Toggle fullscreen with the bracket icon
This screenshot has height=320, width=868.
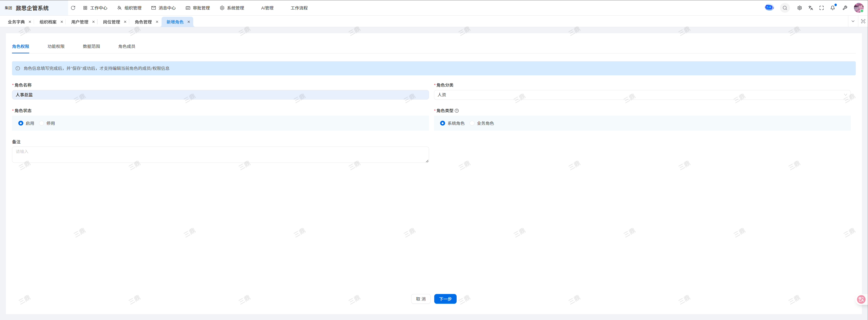821,8
